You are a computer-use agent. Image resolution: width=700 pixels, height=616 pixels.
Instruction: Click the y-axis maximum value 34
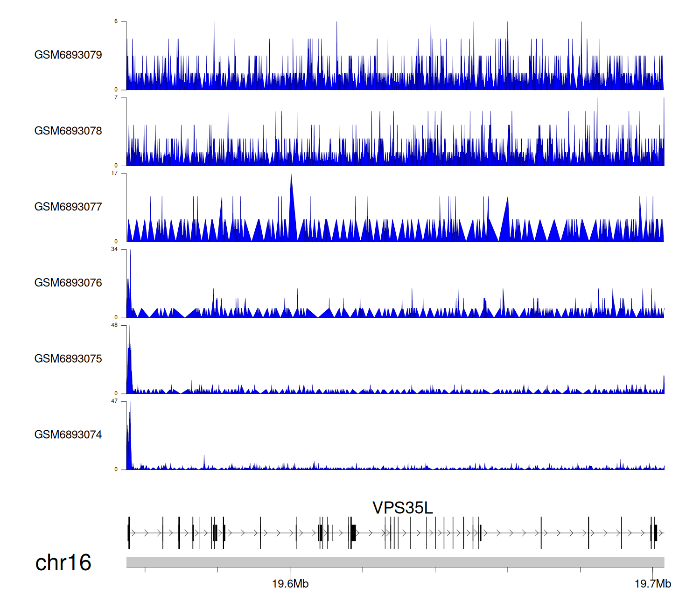(x=114, y=249)
